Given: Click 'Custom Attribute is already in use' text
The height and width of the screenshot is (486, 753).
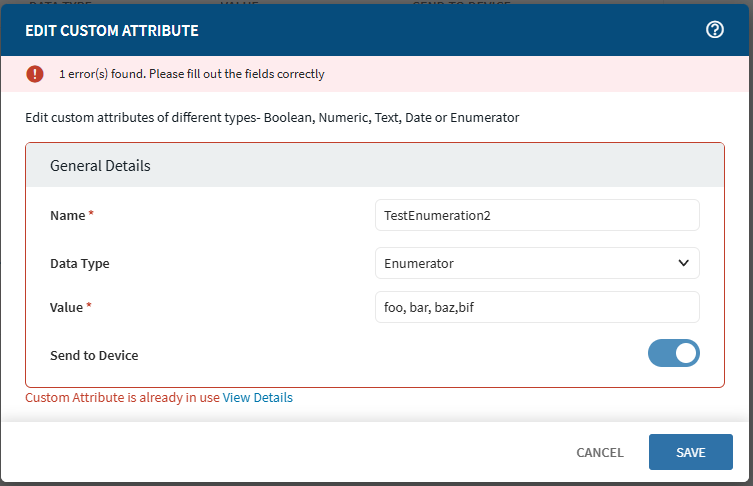Looking at the screenshot, I should coord(122,397).
